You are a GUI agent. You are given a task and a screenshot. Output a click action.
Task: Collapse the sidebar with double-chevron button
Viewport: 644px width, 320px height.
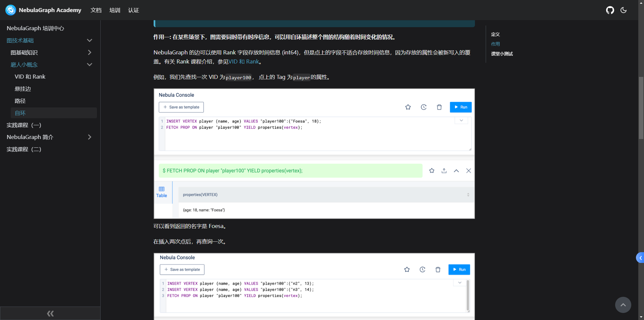[x=50, y=313]
